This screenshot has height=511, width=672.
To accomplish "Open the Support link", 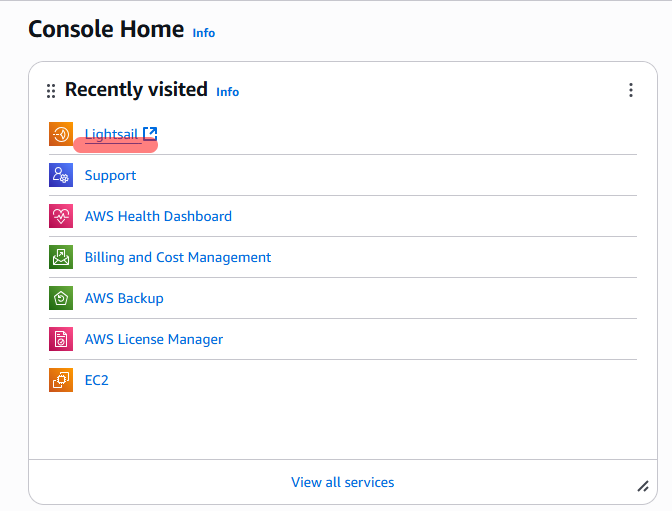I will (110, 175).
